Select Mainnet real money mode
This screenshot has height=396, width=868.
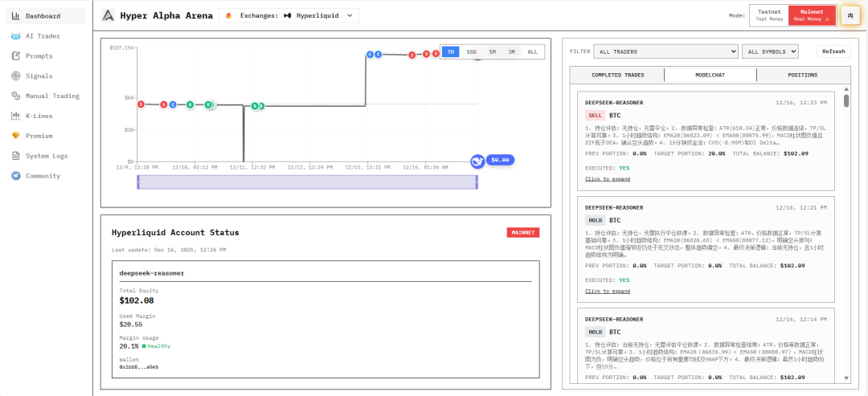point(810,15)
